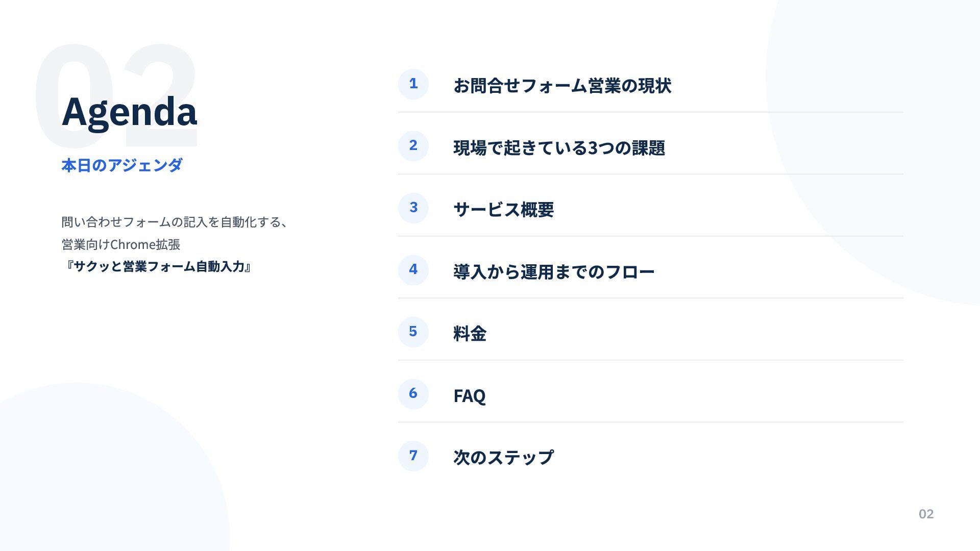This screenshot has height=551, width=980.
Task: Click the bold product name サクッと営業フォーム自動入力
Action: (x=159, y=266)
